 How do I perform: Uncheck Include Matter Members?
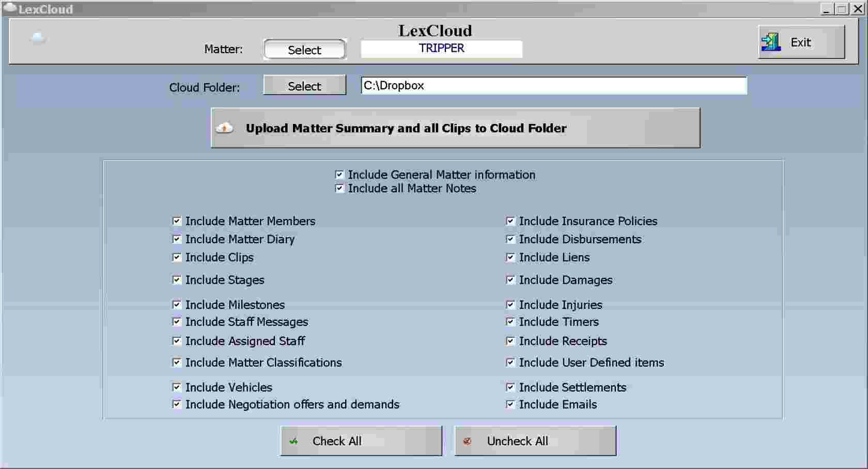pos(177,221)
